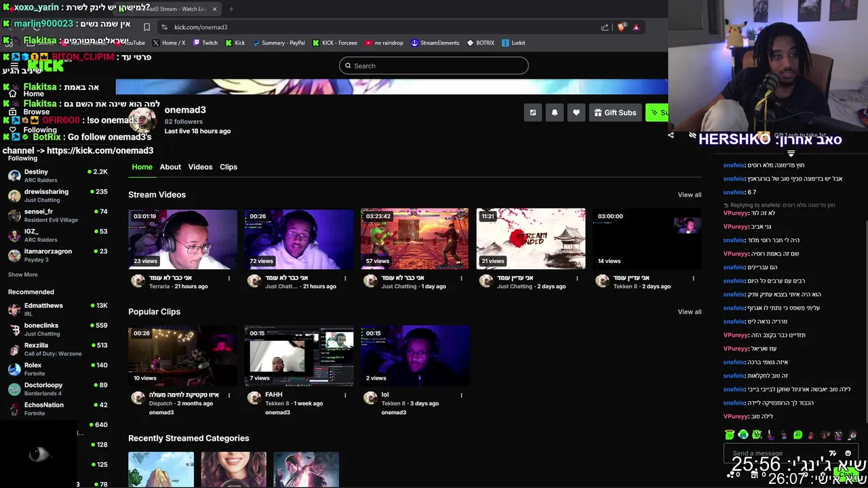
Task: Open the emoji picker in chat input
Action: tap(848, 453)
